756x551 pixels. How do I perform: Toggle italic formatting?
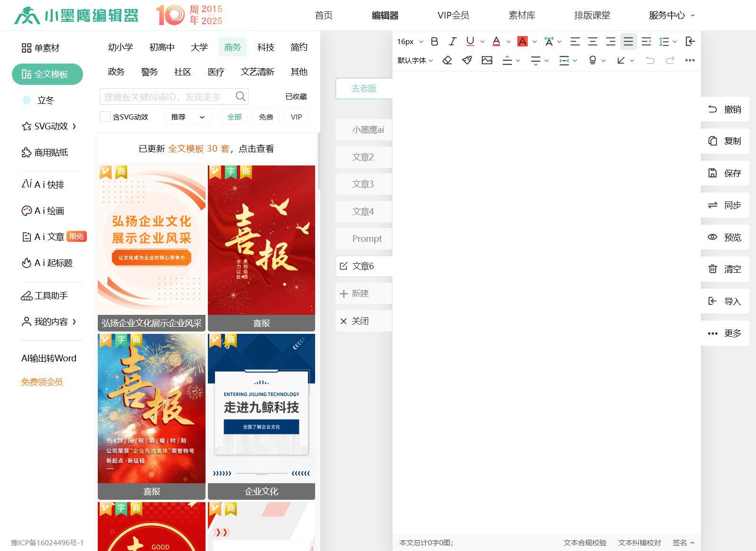pyautogui.click(x=452, y=41)
